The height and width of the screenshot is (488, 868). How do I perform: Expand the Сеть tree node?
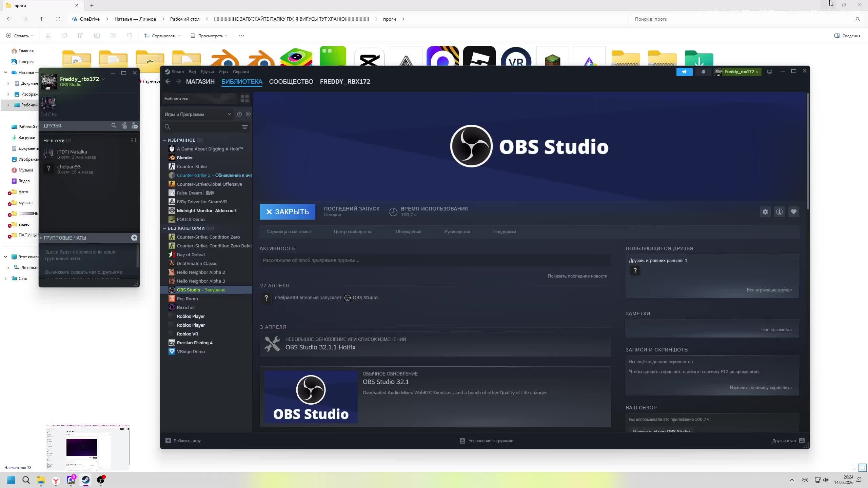(5, 279)
